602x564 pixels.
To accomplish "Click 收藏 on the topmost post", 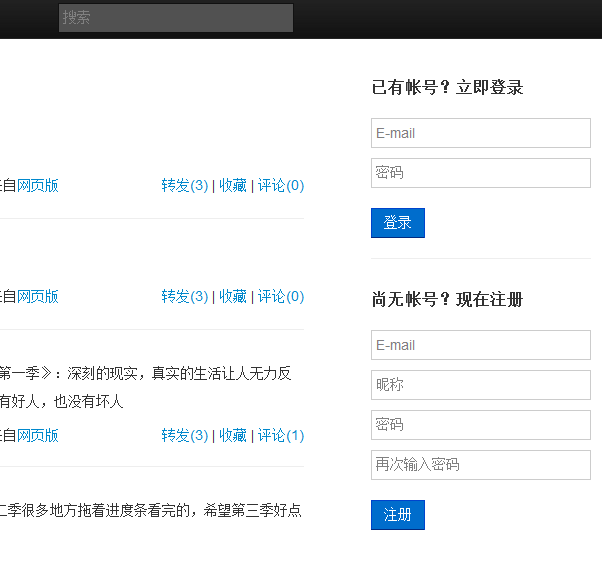I will point(233,185).
